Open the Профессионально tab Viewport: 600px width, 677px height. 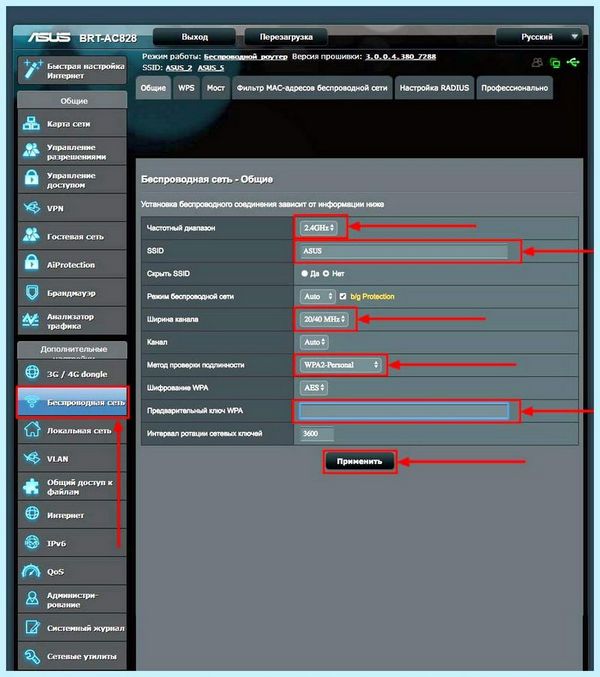tap(515, 88)
